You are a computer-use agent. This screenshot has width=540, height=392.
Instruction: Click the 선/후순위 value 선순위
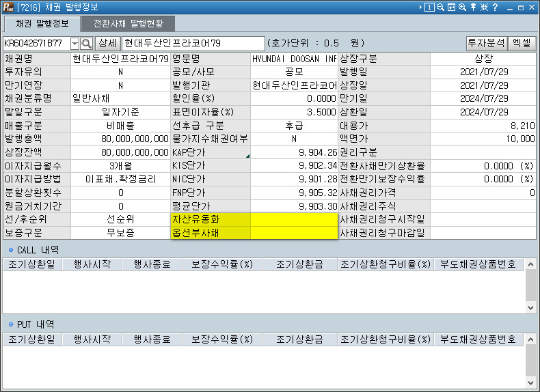[120, 220]
